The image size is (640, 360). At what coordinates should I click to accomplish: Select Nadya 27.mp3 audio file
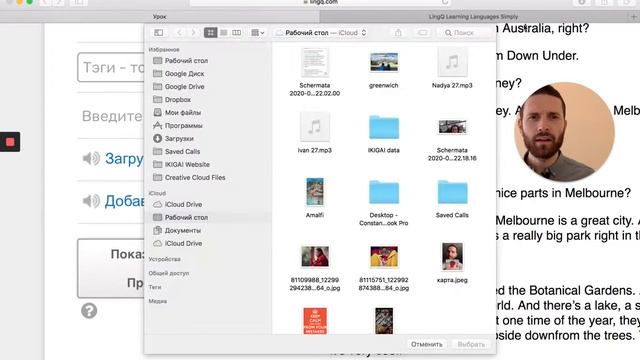pyautogui.click(x=452, y=68)
